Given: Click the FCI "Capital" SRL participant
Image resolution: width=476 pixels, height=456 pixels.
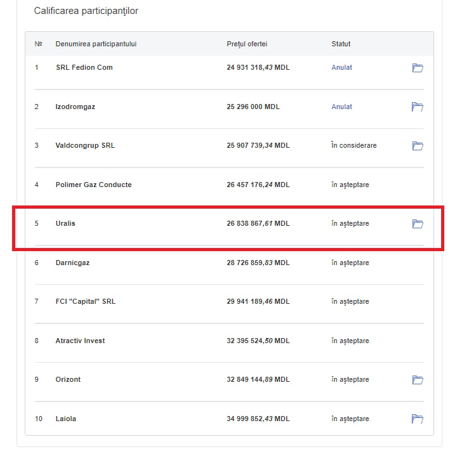Looking at the screenshot, I should click(x=86, y=301).
